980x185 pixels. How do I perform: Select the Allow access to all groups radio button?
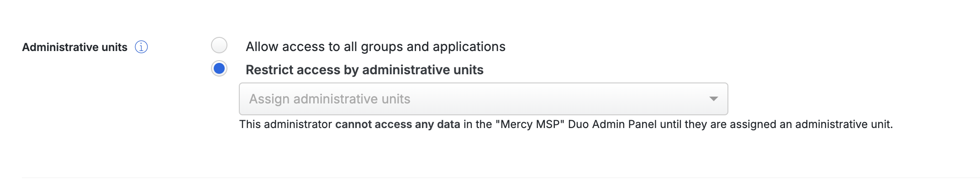[219, 46]
